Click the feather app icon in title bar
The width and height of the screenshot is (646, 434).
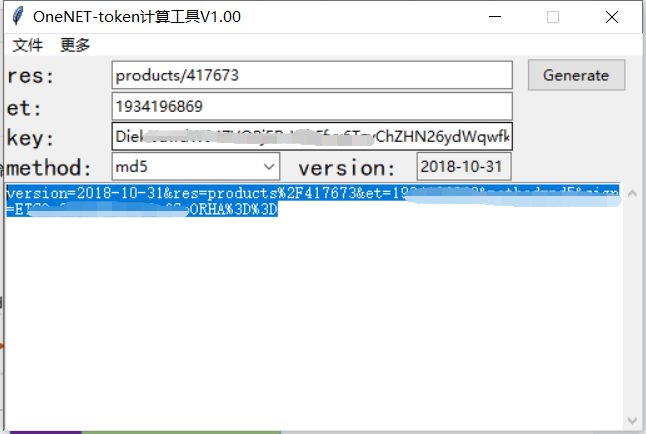tap(18, 16)
